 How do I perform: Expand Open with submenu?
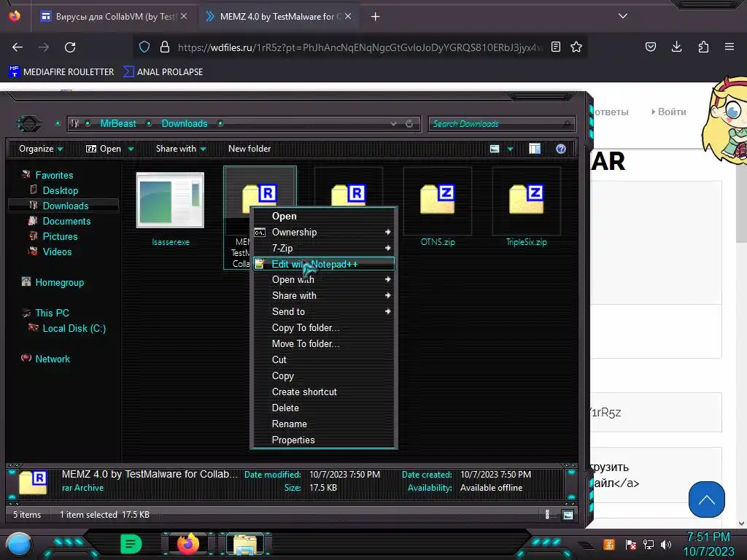[x=324, y=279]
